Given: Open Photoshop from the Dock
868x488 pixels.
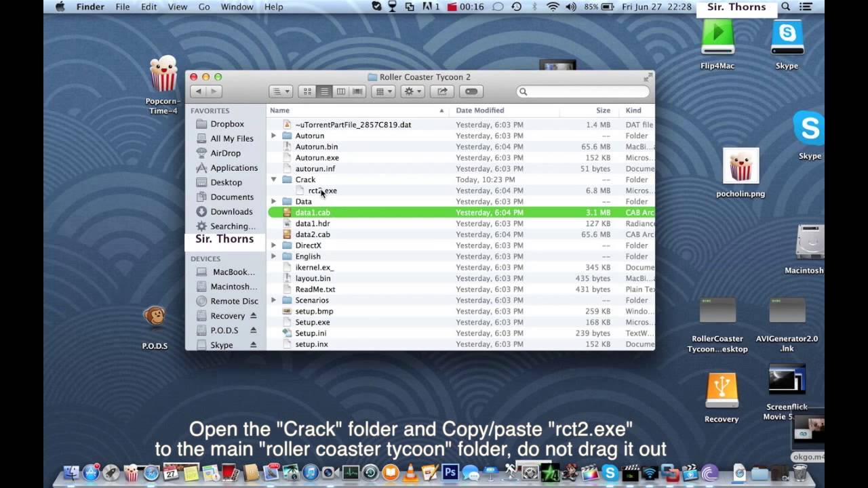Looking at the screenshot, I should click(450, 472).
